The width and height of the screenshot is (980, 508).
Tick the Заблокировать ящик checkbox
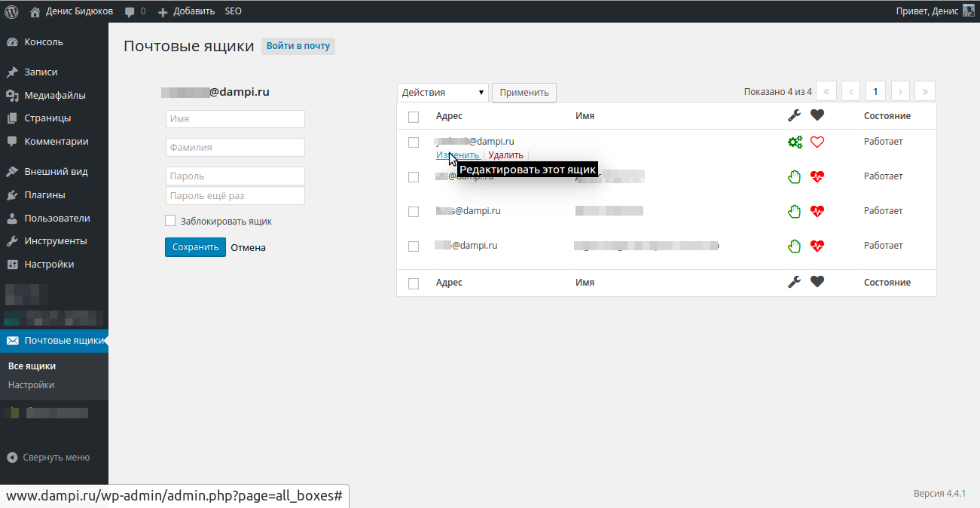170,221
